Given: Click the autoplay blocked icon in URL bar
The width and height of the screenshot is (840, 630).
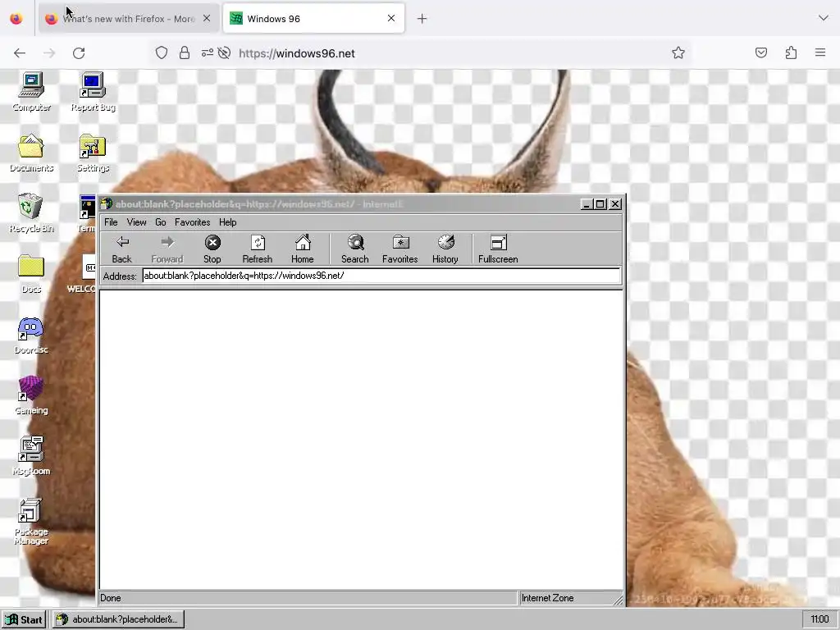Looking at the screenshot, I should click(x=225, y=52).
